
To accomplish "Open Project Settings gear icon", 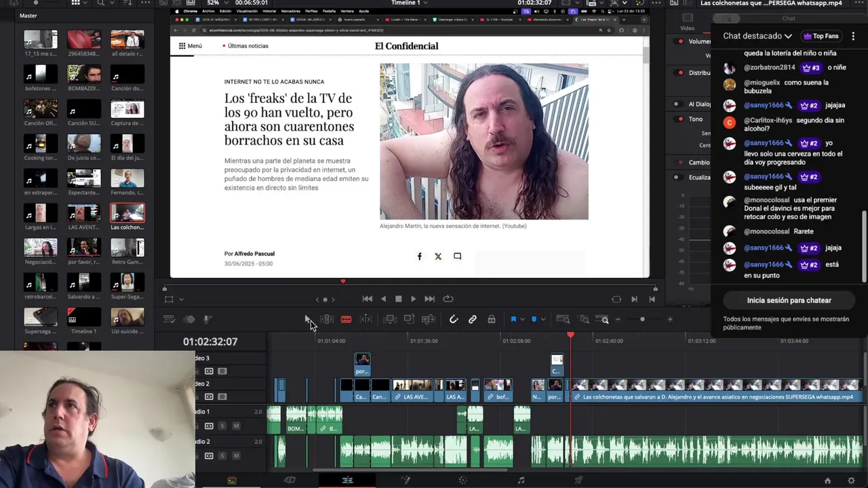I will [x=851, y=481].
